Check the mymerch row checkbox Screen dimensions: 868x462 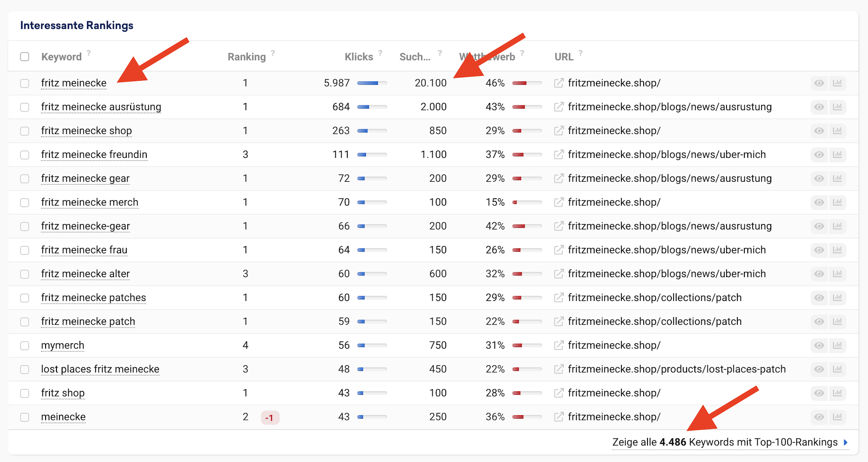tap(25, 346)
